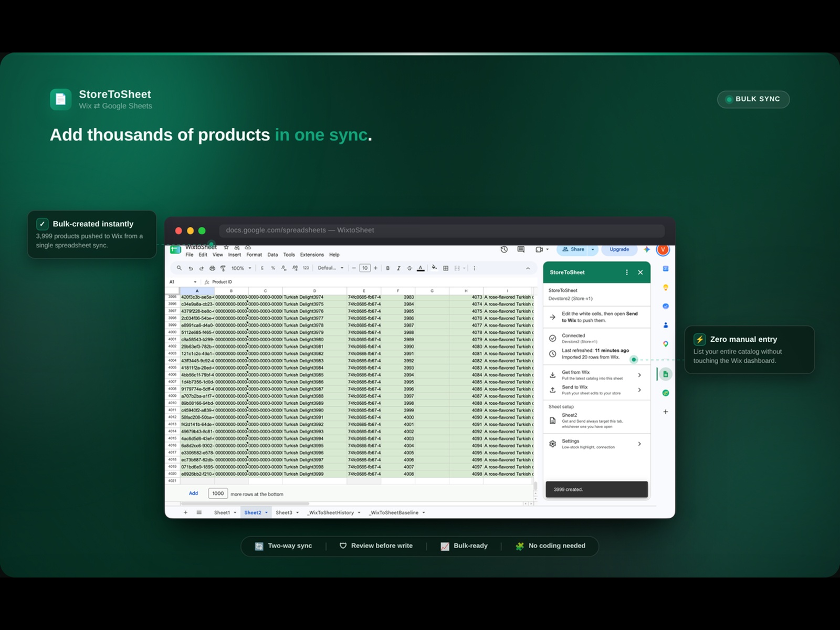The height and width of the screenshot is (630, 840).
Task: Click the search menus magnifier icon
Action: click(179, 268)
